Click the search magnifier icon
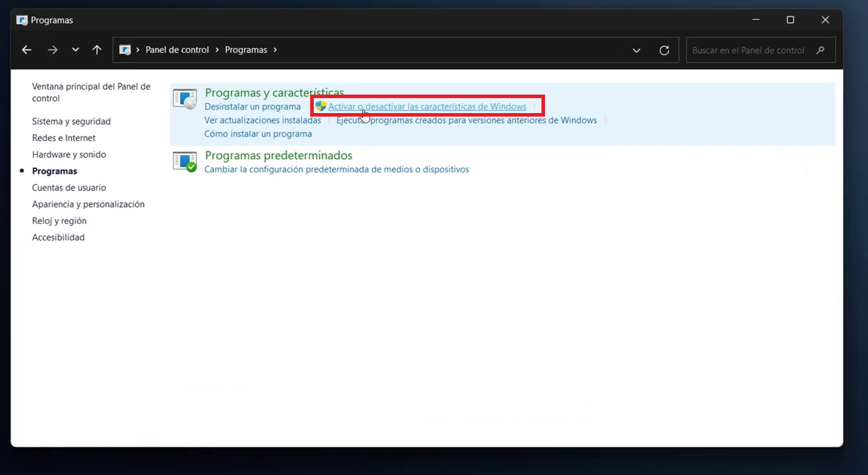868x475 pixels. (821, 50)
